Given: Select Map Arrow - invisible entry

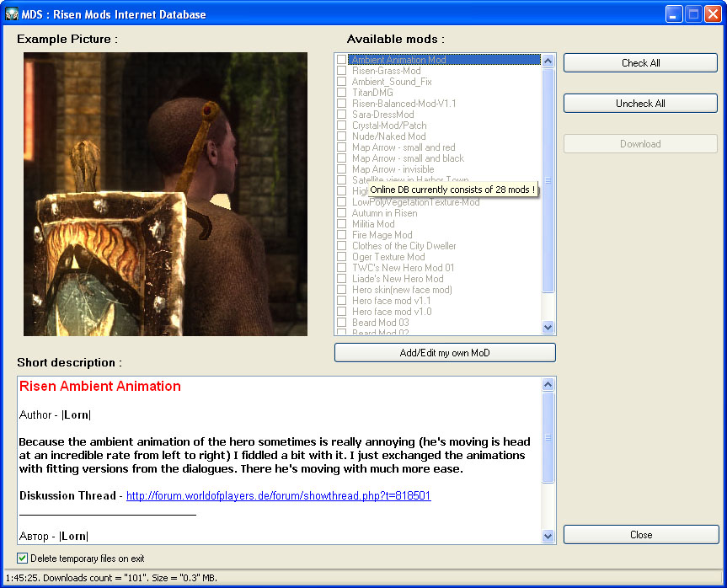Looking at the screenshot, I should pos(393,169).
